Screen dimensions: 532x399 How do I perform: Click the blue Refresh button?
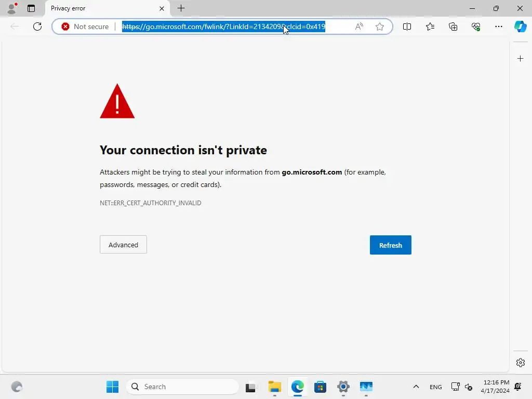click(x=391, y=245)
